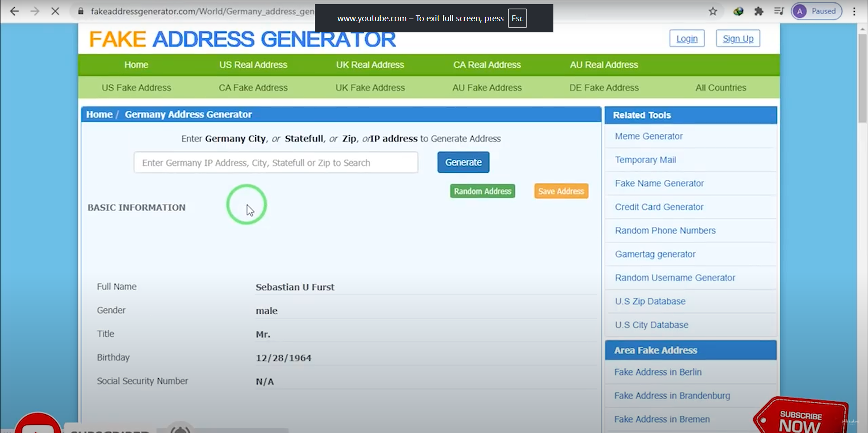The height and width of the screenshot is (433, 868).
Task: Click the colored globe extension icon
Action: point(738,11)
